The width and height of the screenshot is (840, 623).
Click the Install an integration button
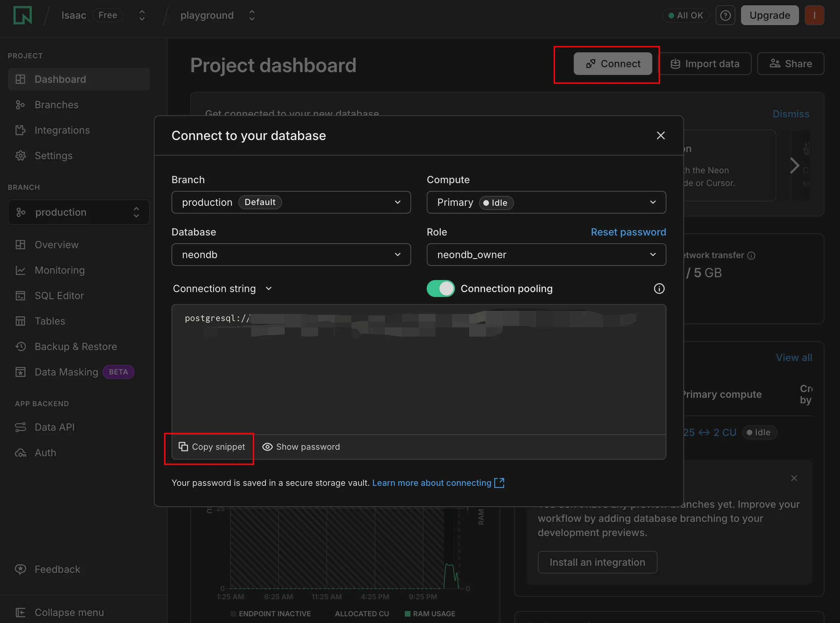click(597, 562)
